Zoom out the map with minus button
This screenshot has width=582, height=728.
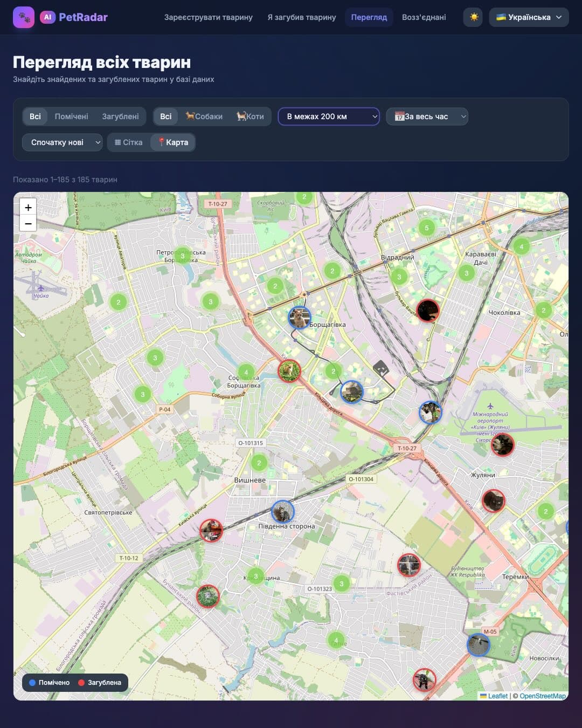click(x=28, y=223)
